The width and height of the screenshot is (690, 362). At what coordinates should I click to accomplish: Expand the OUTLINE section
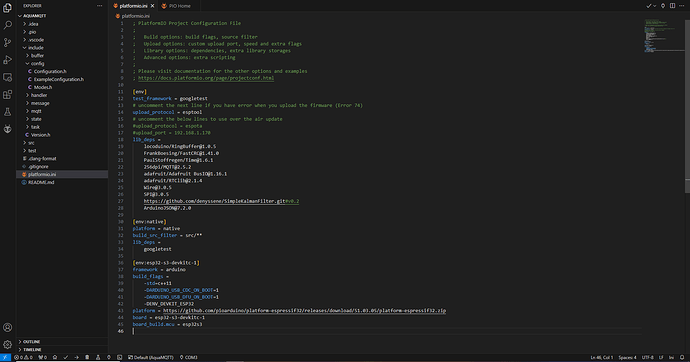coord(31,341)
